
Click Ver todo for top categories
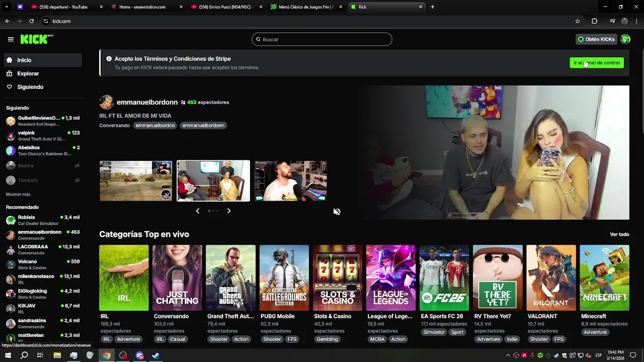[619, 234]
